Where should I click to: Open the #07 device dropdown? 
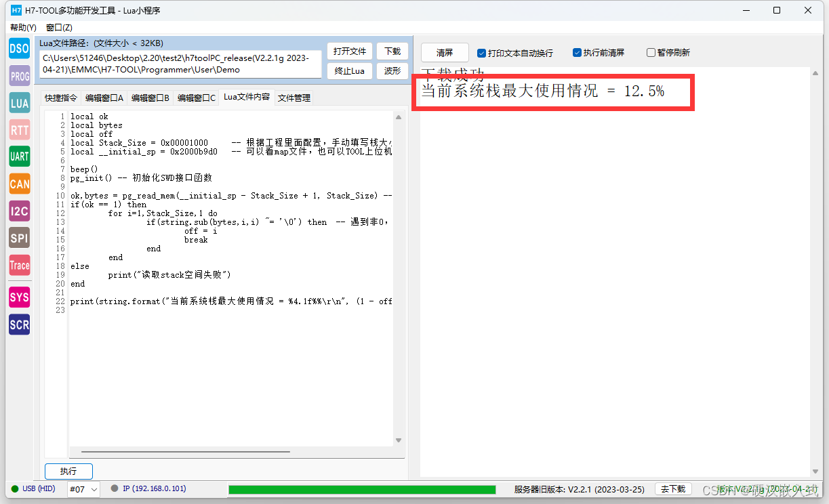click(x=84, y=489)
